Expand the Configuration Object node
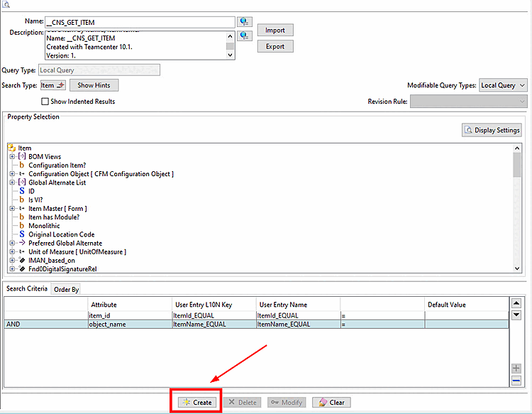The image size is (532, 414). pos(12,174)
